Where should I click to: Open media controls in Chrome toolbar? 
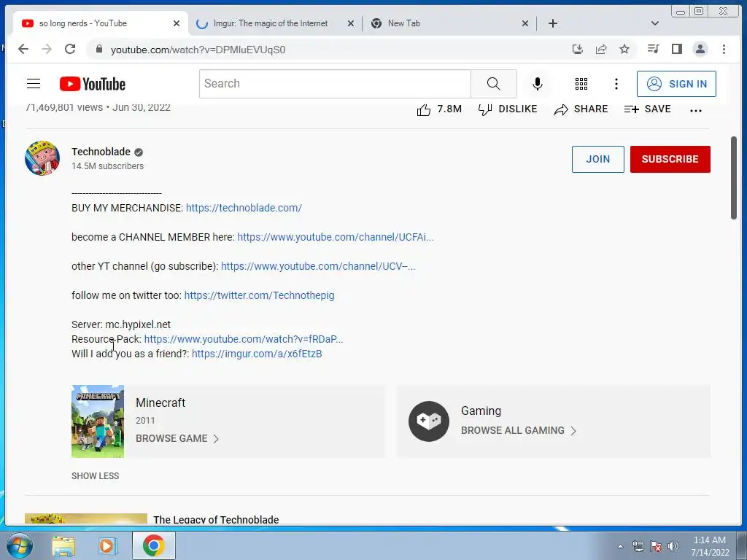click(653, 49)
